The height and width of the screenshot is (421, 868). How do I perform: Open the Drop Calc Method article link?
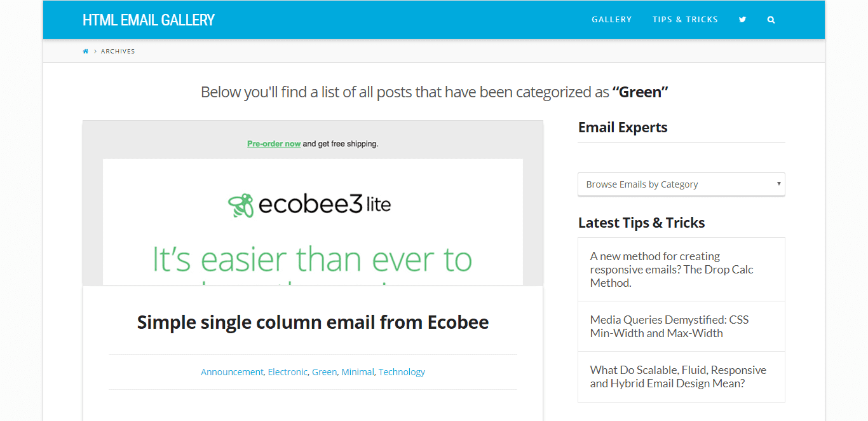click(671, 270)
